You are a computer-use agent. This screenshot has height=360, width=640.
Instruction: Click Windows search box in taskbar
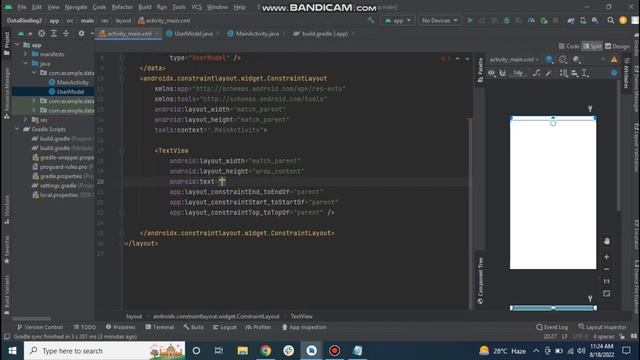pyautogui.click(x=104, y=351)
